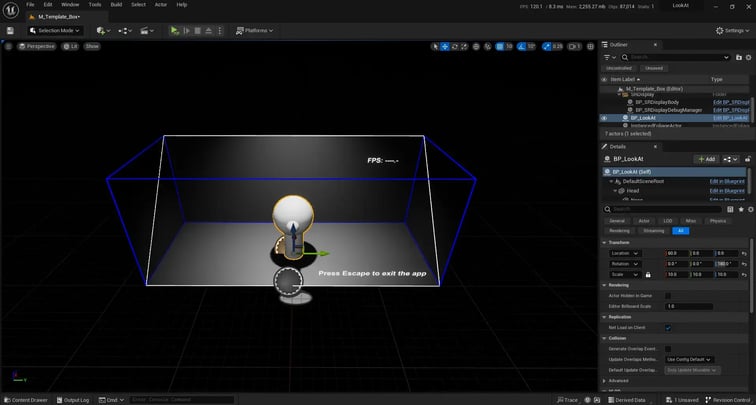Open the Build menu
Viewport: 756px width, 405px height.
point(114,4)
